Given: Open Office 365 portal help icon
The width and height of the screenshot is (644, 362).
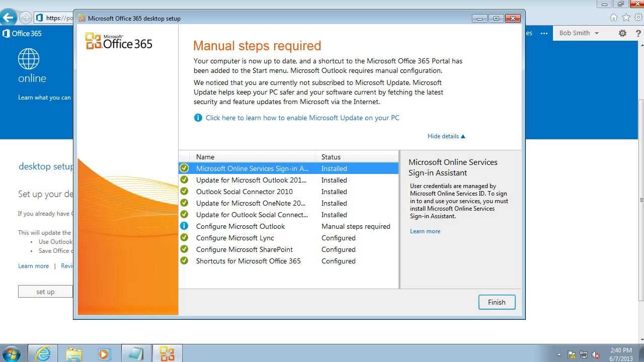Looking at the screenshot, I should click(638, 33).
